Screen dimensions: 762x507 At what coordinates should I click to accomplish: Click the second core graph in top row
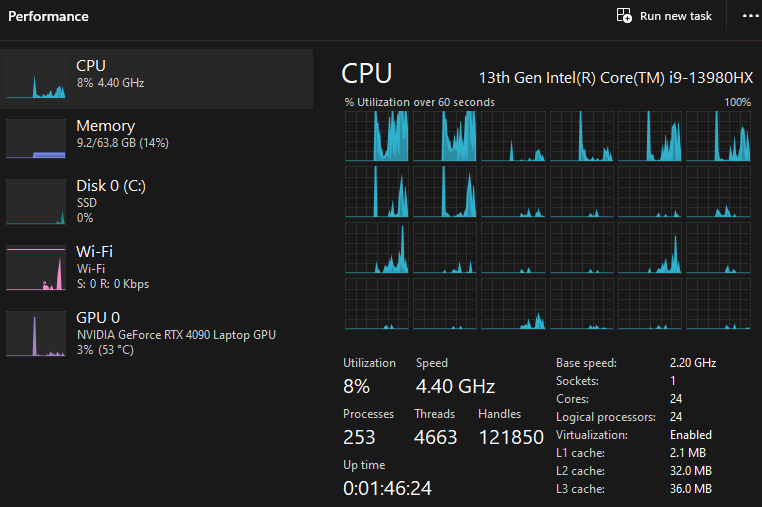pos(445,136)
